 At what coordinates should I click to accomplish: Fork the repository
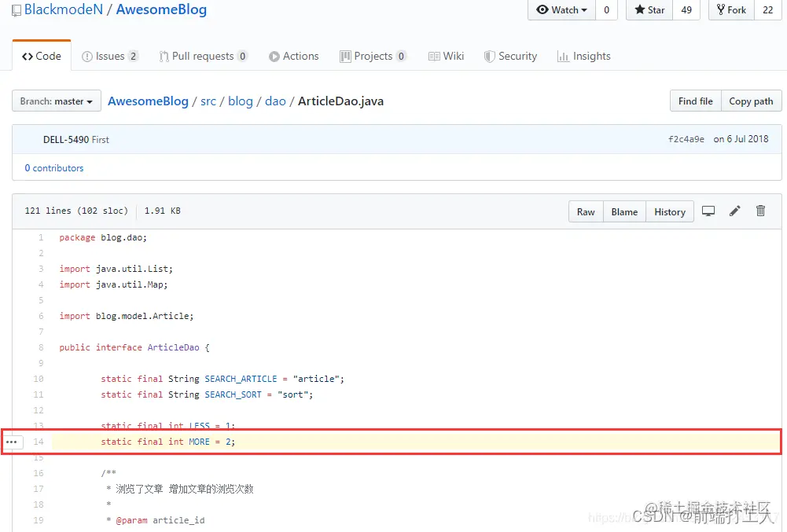tap(731, 10)
